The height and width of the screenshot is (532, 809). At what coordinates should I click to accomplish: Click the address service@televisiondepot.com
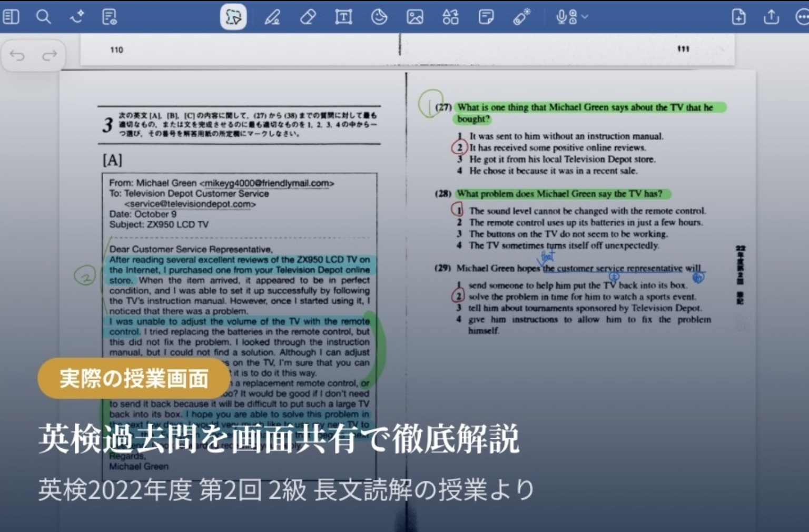click(x=190, y=204)
